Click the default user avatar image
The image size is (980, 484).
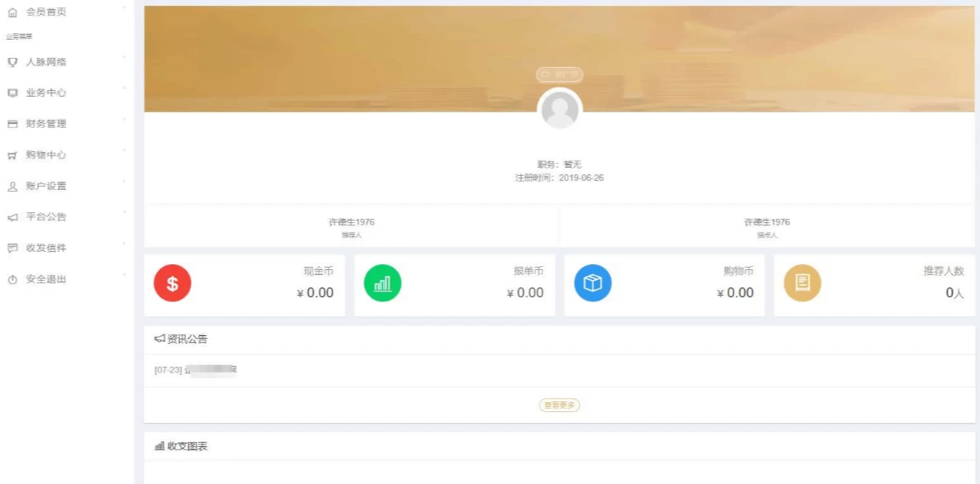tap(560, 109)
